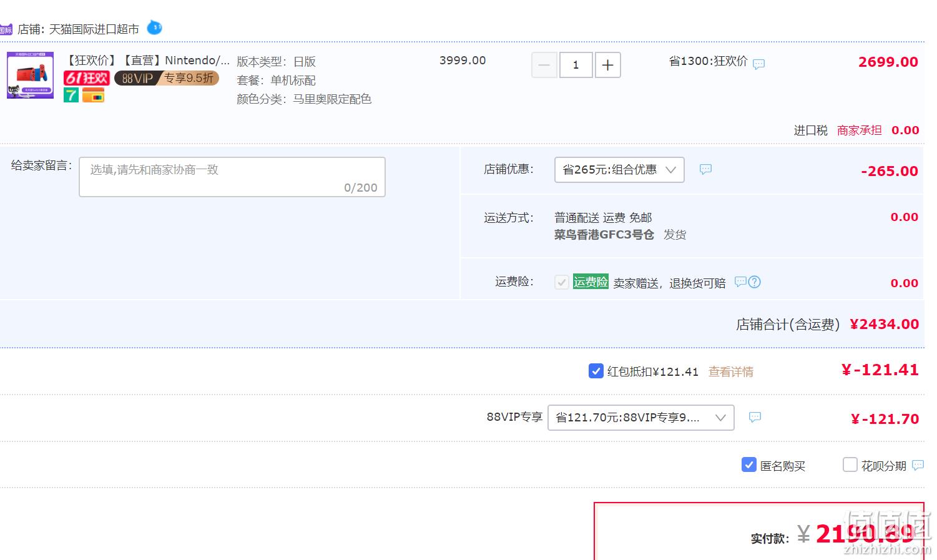Open the comment icon after 卖家赠送, 退换货可赔
Viewport: 937px width, 560px height.
point(740,282)
